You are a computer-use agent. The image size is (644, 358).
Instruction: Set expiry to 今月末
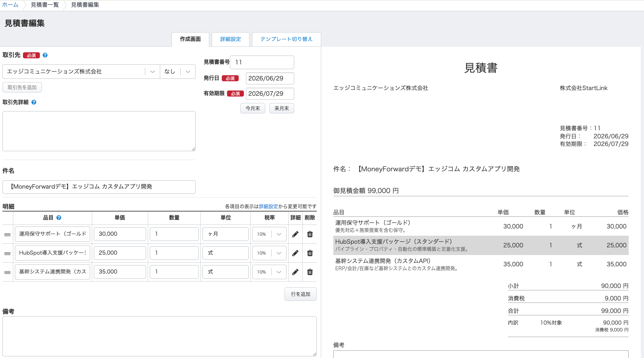(253, 108)
